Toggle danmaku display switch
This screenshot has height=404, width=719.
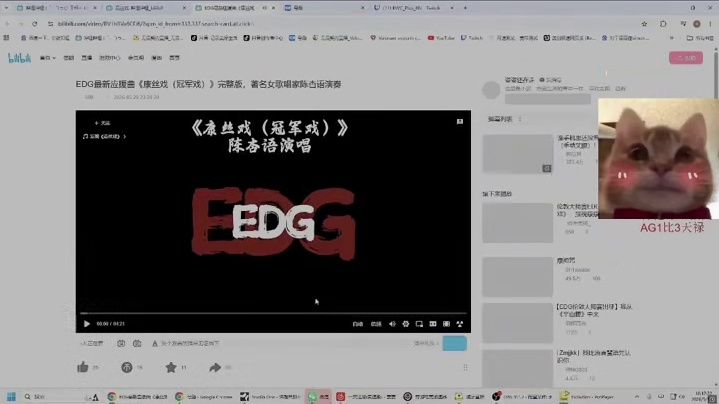pyautogui.click(x=121, y=343)
